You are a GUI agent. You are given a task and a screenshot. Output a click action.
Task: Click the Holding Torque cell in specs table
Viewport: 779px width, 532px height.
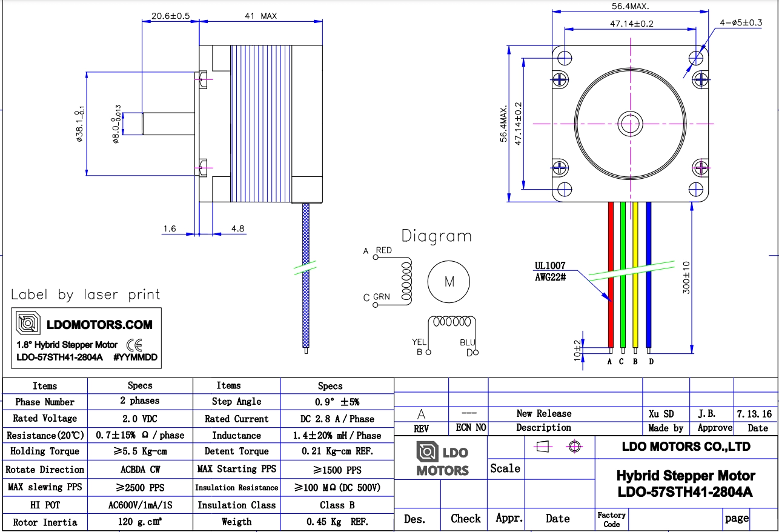coord(45,451)
